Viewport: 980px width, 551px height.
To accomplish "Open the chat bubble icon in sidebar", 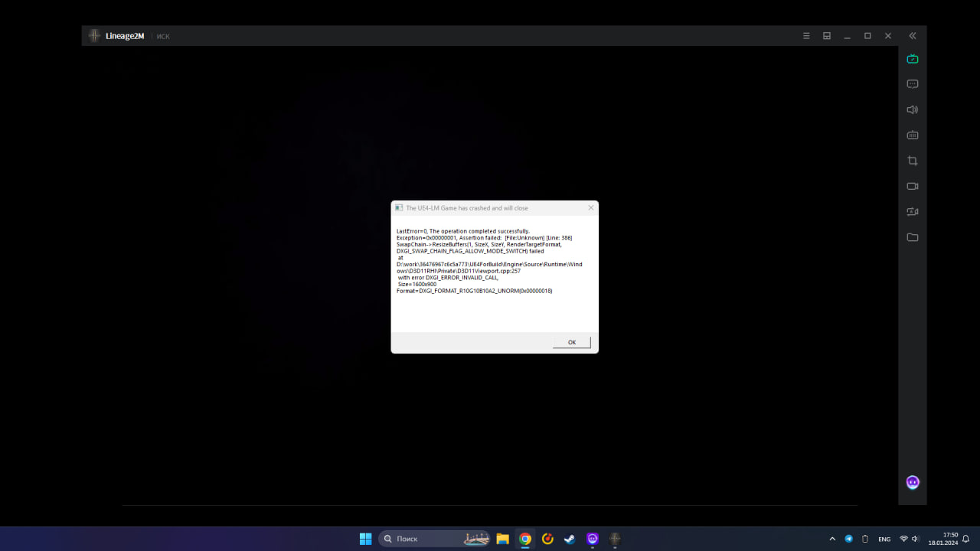I will [x=913, y=84].
